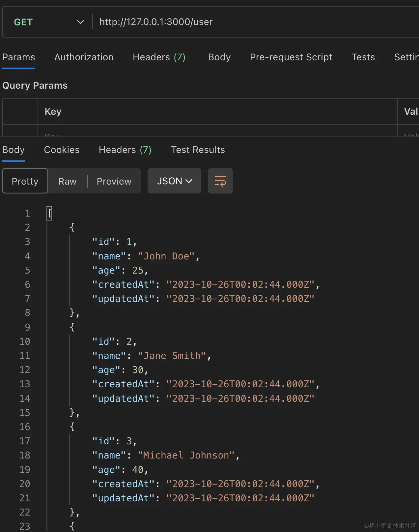This screenshot has width=419, height=532.
Task: Click the "id": 2 line
Action: pyautogui.click(x=114, y=341)
